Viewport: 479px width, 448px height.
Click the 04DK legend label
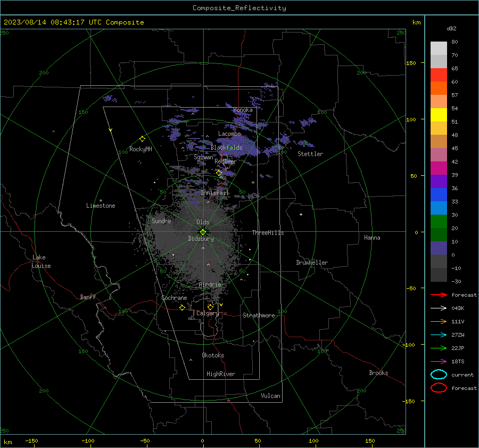click(458, 308)
